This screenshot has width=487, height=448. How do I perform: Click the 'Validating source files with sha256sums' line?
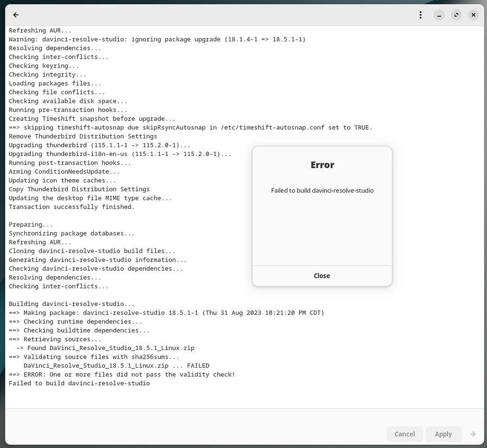click(94, 357)
